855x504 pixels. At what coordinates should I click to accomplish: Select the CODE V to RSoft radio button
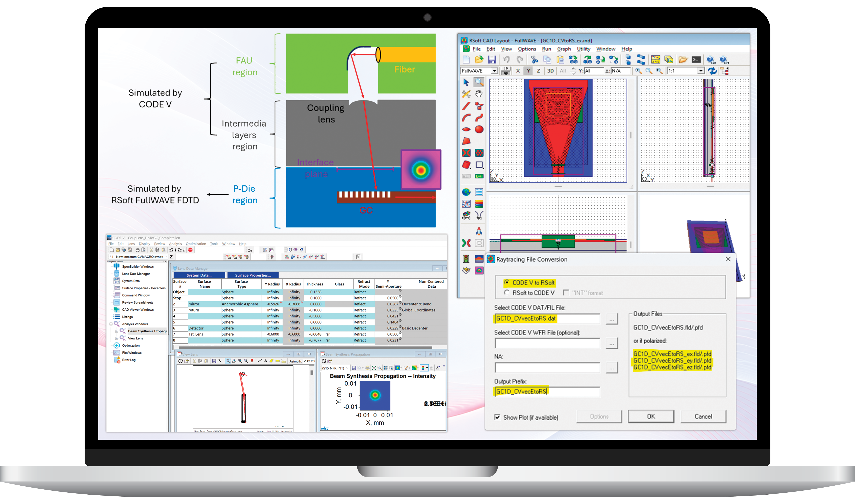(507, 282)
